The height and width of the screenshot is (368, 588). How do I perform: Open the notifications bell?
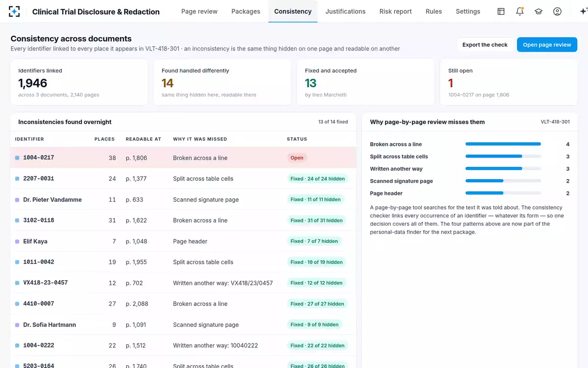coord(520,11)
